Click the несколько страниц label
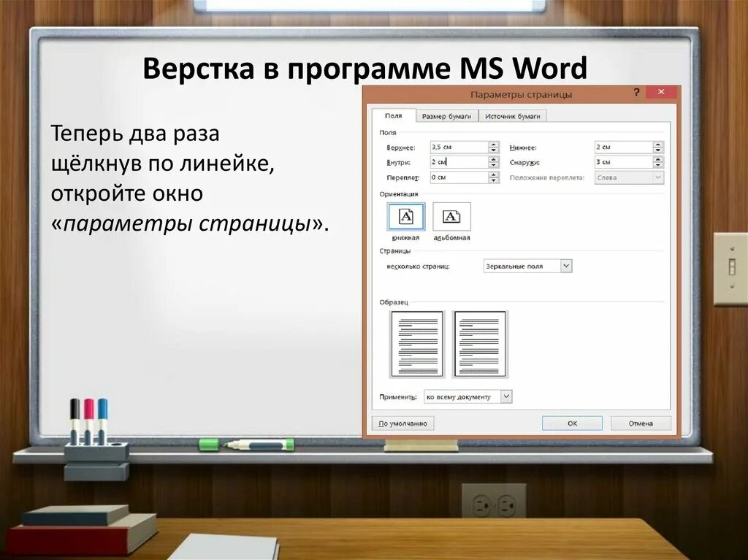The width and height of the screenshot is (748, 560). (418, 266)
